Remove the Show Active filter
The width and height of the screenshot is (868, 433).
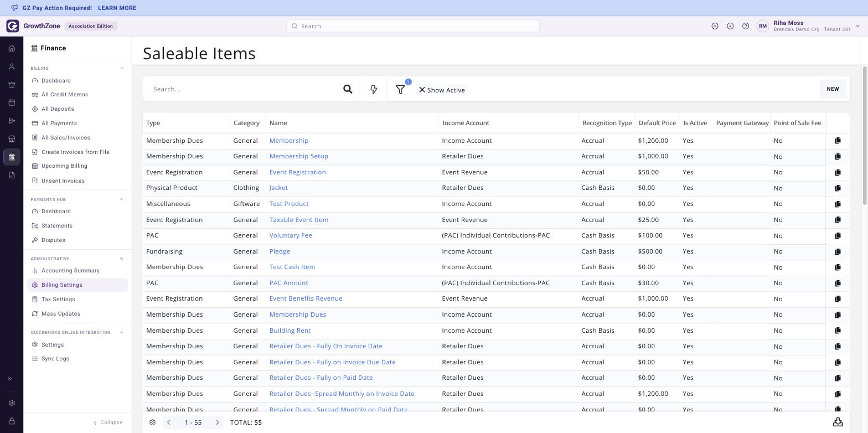pos(422,90)
